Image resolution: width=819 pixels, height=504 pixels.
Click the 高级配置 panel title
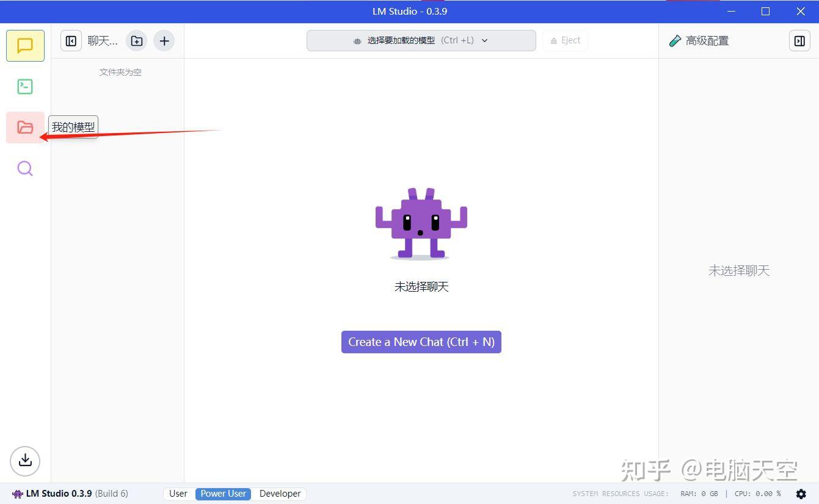(x=707, y=41)
